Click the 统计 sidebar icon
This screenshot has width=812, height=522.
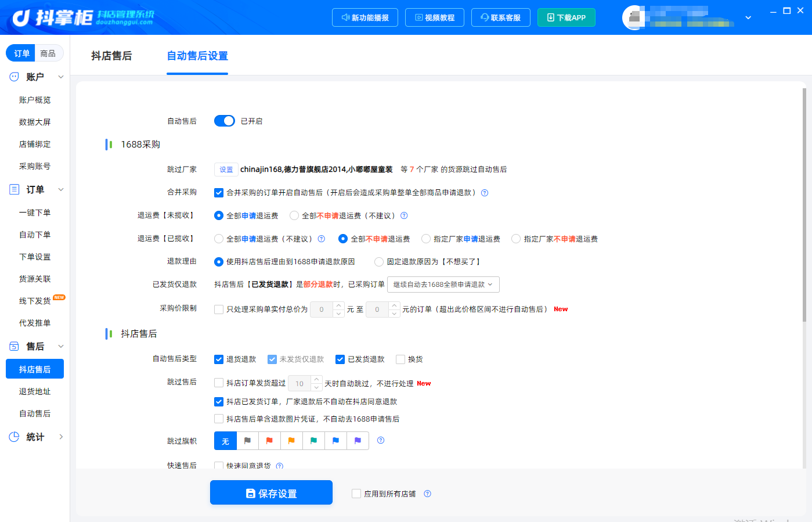(15, 437)
